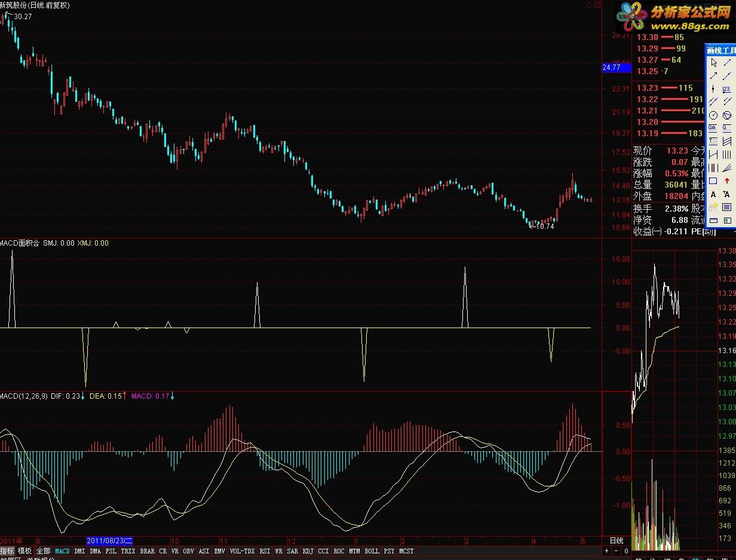
Task: Display the MTM indicator
Action: click(355, 551)
